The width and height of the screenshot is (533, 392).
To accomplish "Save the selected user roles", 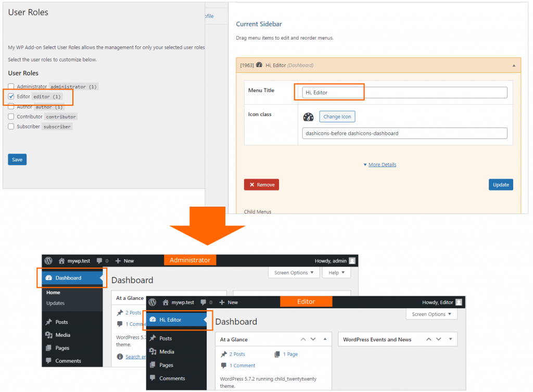I will [x=17, y=159].
